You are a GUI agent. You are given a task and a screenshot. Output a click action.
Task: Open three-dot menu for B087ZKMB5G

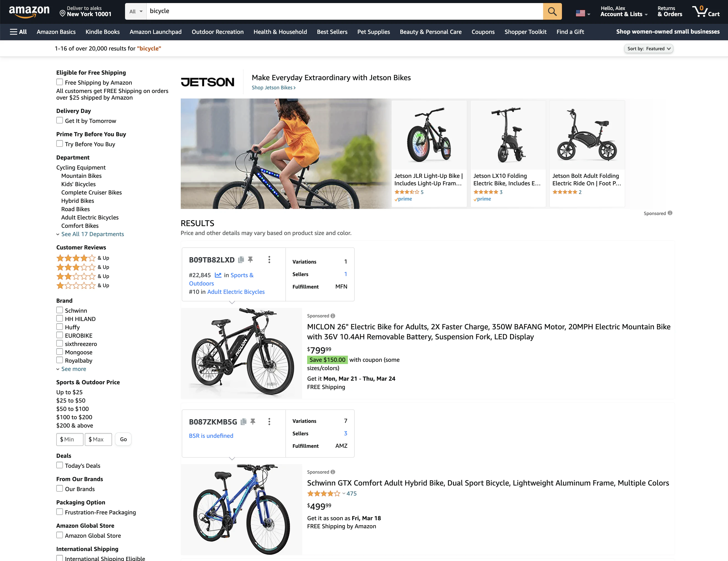[x=269, y=422]
